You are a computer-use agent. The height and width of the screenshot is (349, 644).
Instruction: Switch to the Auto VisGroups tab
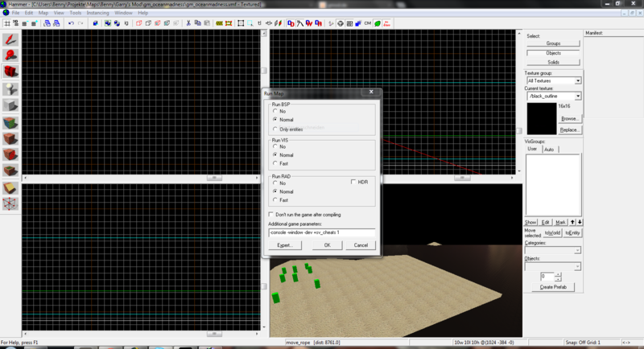(549, 150)
